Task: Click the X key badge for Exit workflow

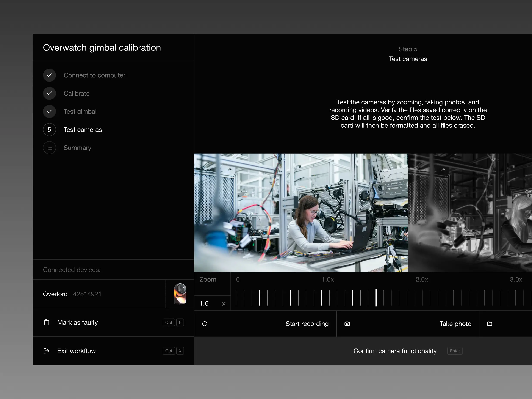Action: [180, 351]
